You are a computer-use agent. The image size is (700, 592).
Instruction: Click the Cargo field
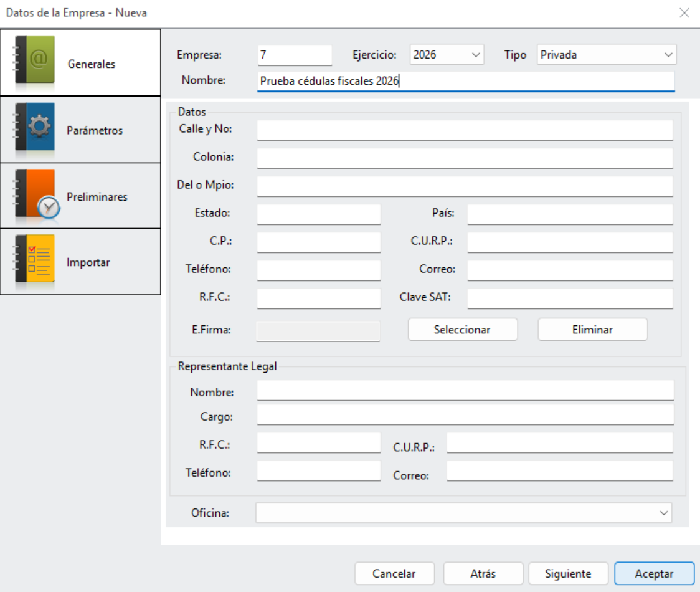(465, 414)
